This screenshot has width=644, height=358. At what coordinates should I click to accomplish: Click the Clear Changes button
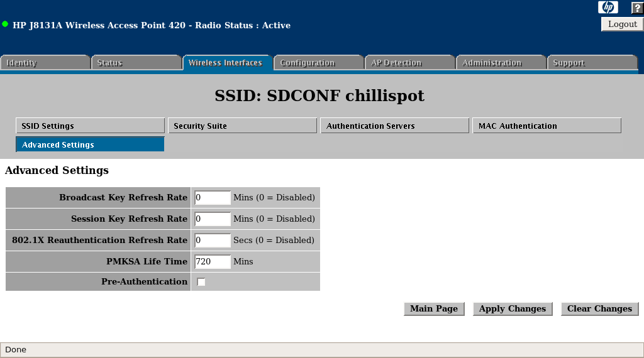point(599,309)
